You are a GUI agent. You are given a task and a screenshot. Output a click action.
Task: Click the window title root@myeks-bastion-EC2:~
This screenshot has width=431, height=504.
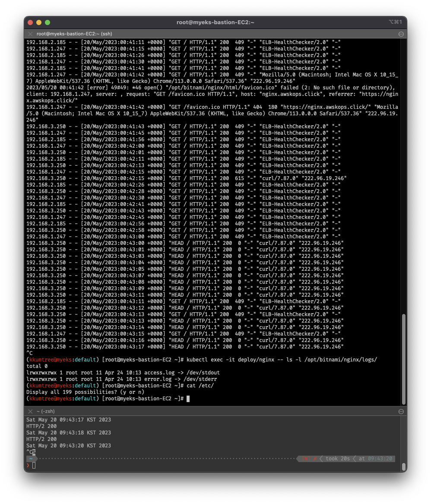[x=215, y=22]
